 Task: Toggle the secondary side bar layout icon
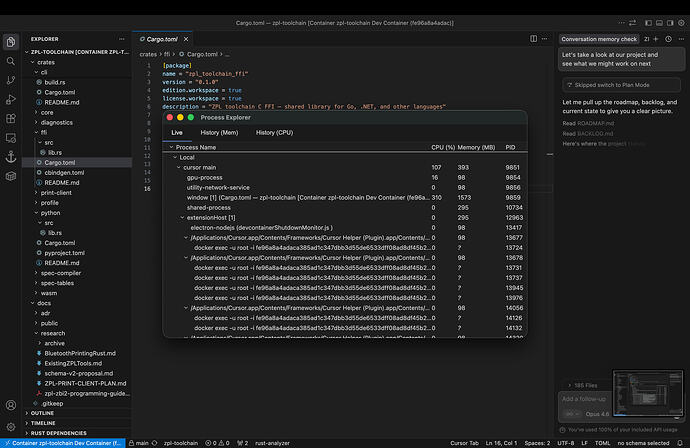670,23
